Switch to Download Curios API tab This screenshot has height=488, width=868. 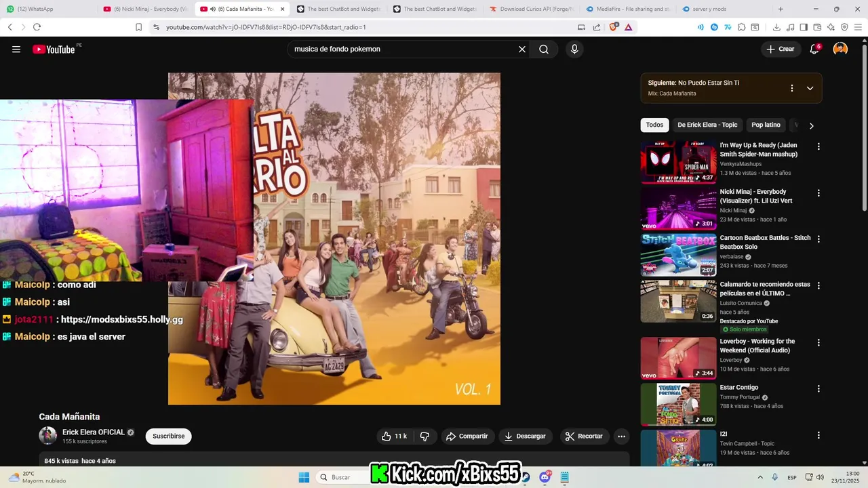coord(532,9)
